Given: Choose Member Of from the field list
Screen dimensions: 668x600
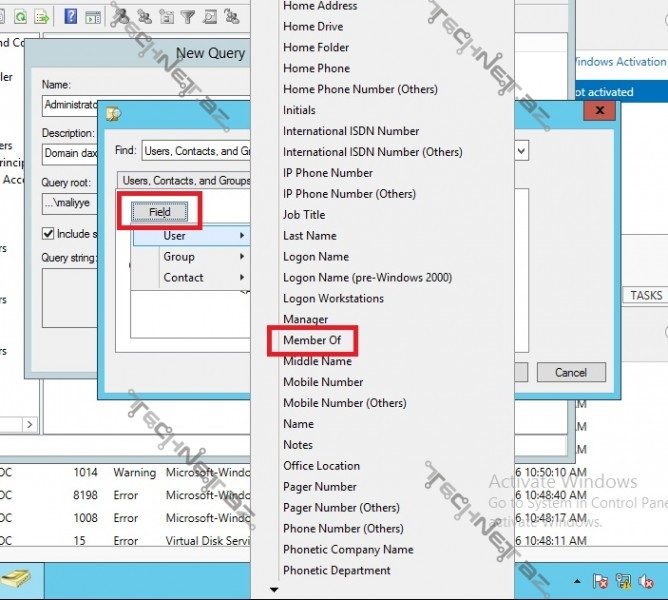Looking at the screenshot, I should pyautogui.click(x=312, y=341).
